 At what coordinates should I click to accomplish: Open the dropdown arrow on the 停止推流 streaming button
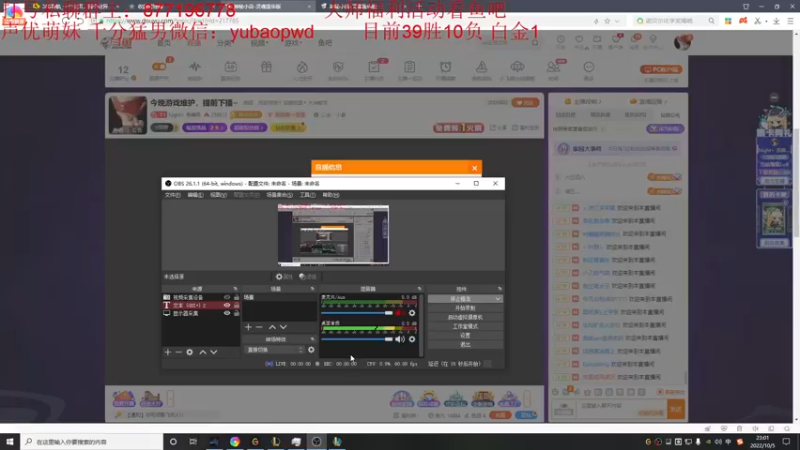[x=498, y=299]
